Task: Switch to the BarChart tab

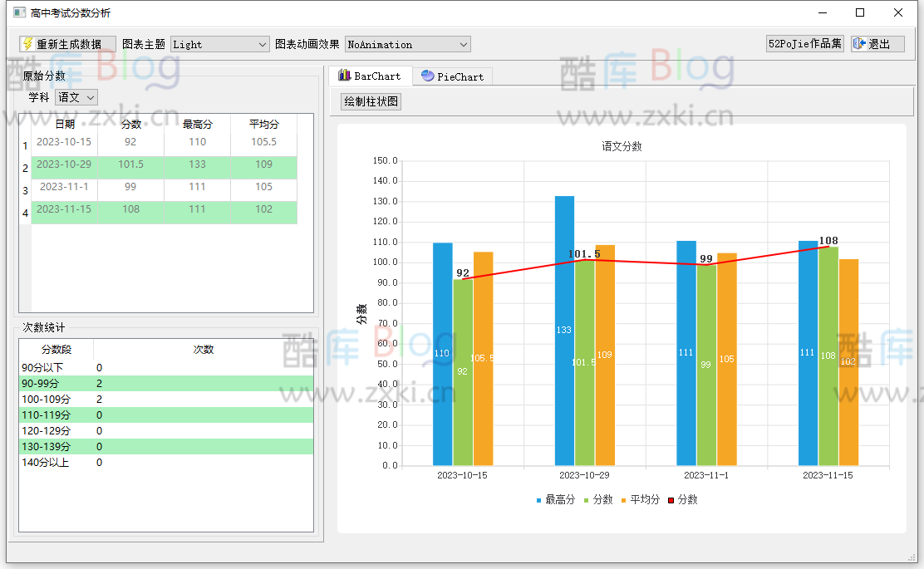Action: tap(371, 75)
